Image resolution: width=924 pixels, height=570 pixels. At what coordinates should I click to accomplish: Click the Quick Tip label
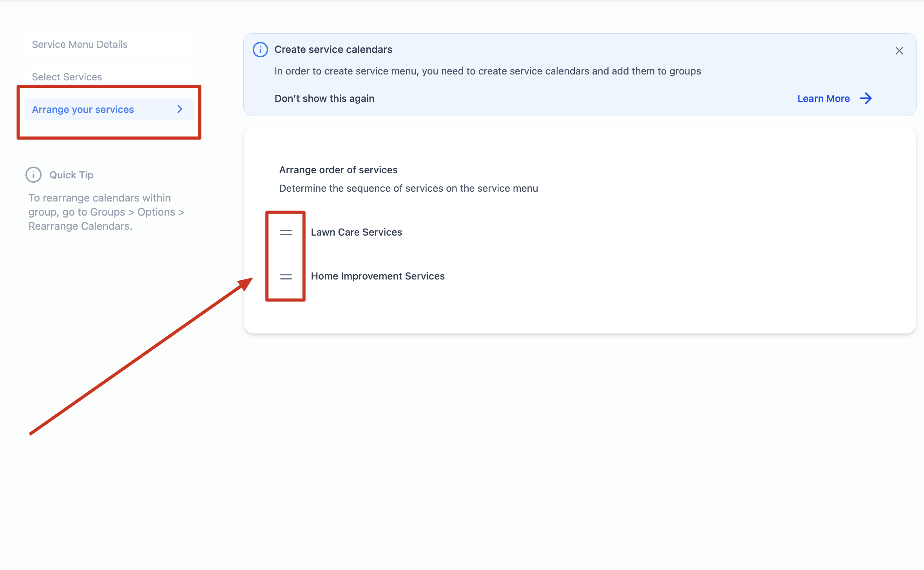click(x=71, y=175)
